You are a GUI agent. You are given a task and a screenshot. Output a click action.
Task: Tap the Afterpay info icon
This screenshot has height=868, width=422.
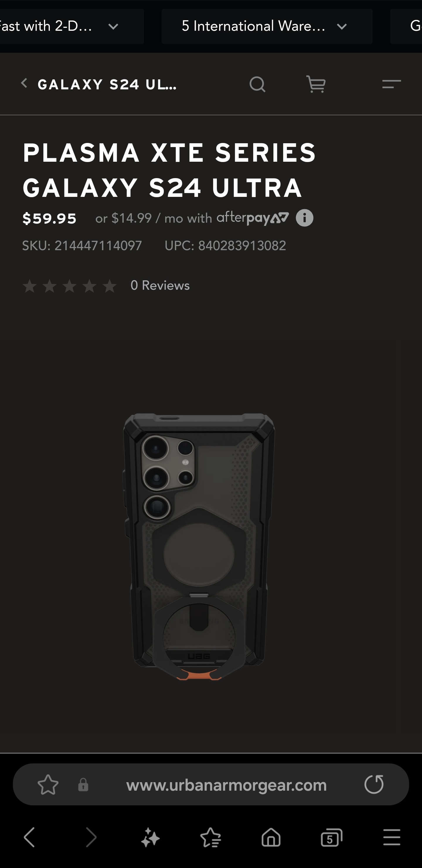(x=304, y=218)
